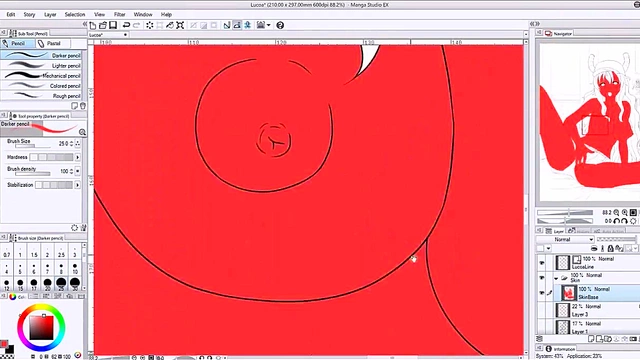Screen dimensions: 640x360
Task: Hide the Skin folder layer
Action: click(x=542, y=278)
